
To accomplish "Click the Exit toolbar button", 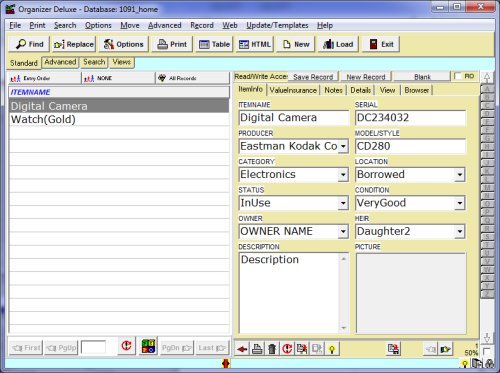I will tap(381, 44).
